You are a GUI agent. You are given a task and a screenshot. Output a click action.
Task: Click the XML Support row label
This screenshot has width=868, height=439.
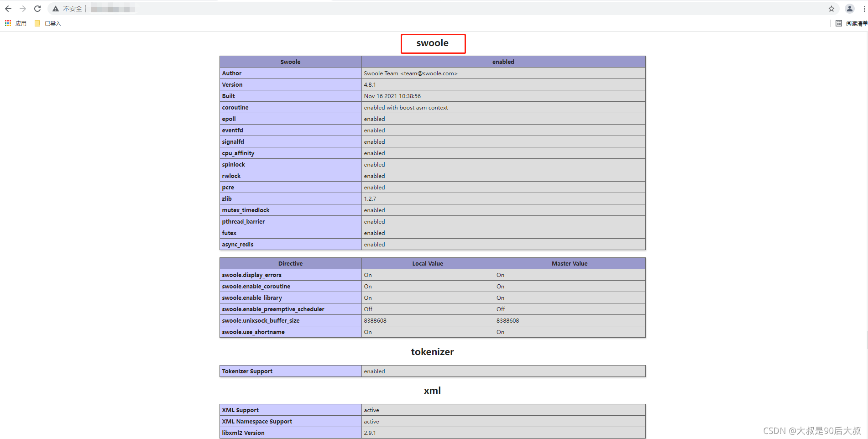241,410
